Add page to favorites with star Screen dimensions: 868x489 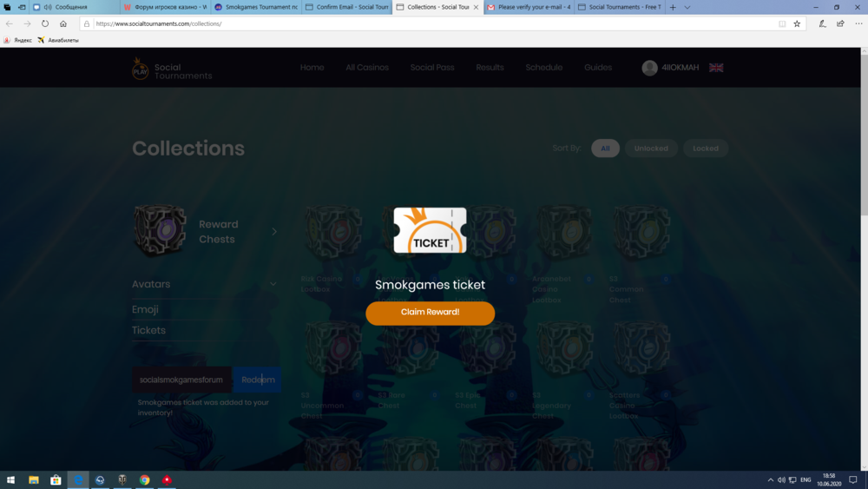797,23
